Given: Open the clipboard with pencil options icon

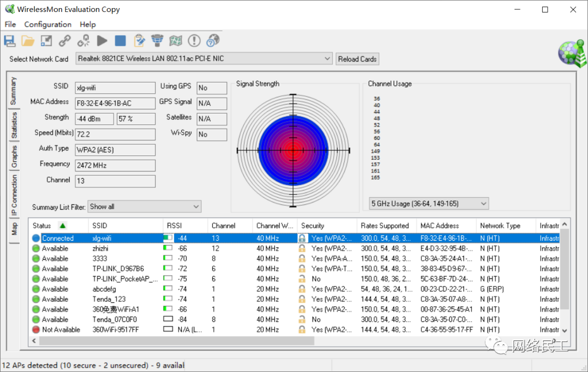Looking at the screenshot, I should click(x=139, y=41).
